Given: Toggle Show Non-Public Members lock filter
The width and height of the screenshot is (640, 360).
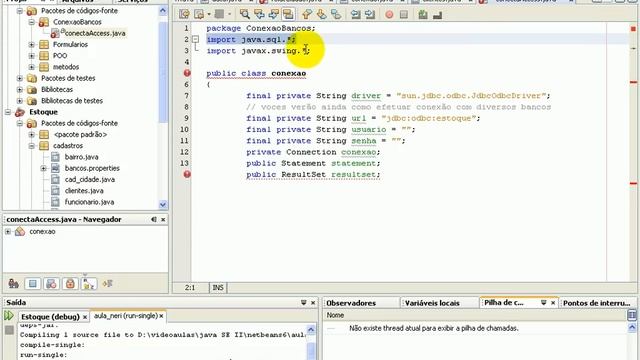Looking at the screenshot, I should [x=70, y=283].
